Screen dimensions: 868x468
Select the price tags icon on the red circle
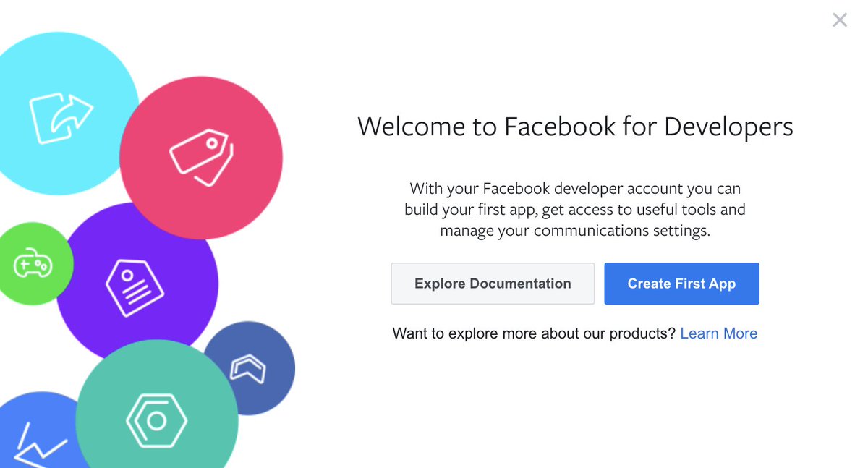tap(201, 156)
